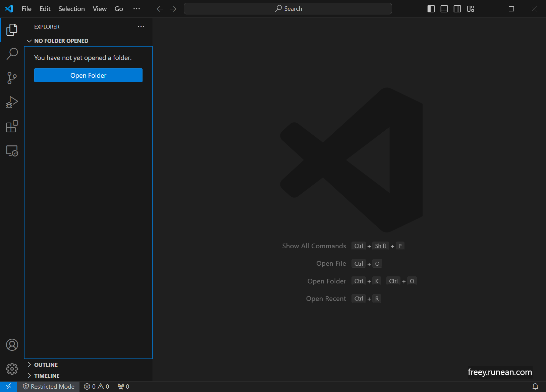Click the 'Show All Commands' label

314,246
